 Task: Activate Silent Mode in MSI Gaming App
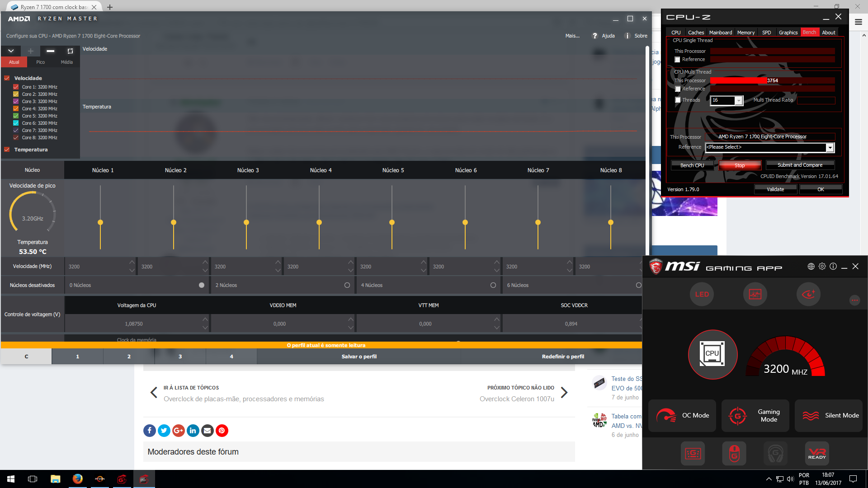pyautogui.click(x=829, y=416)
